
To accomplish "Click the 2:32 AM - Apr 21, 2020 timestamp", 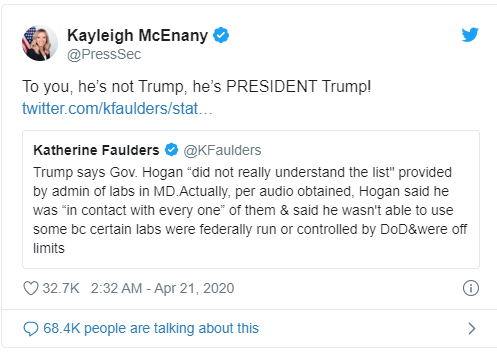I will [162, 288].
